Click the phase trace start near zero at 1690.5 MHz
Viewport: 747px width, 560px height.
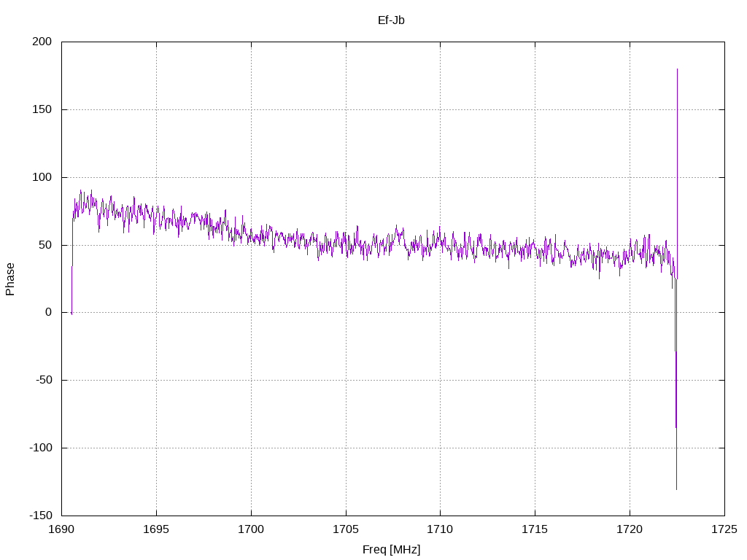(x=71, y=314)
